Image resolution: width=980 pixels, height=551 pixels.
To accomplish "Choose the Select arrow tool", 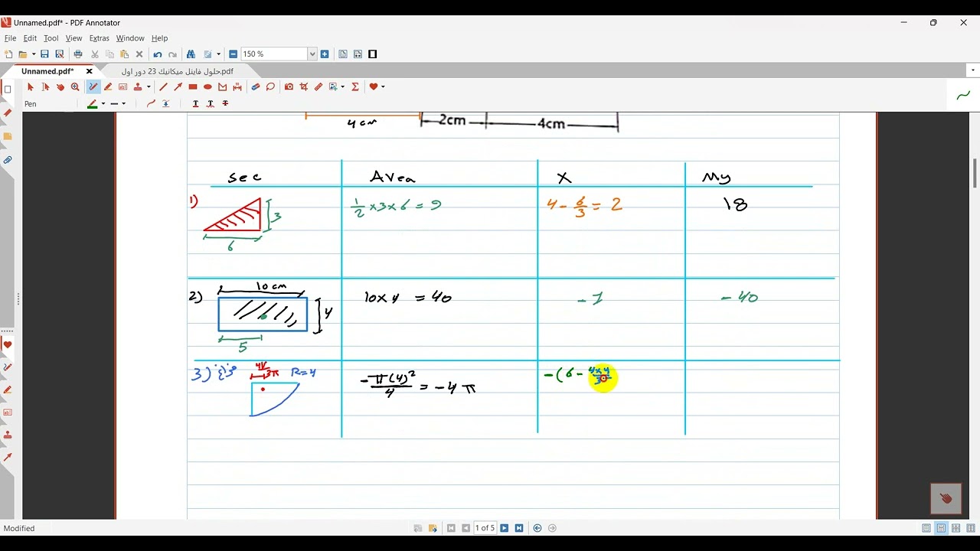I will click(x=31, y=86).
